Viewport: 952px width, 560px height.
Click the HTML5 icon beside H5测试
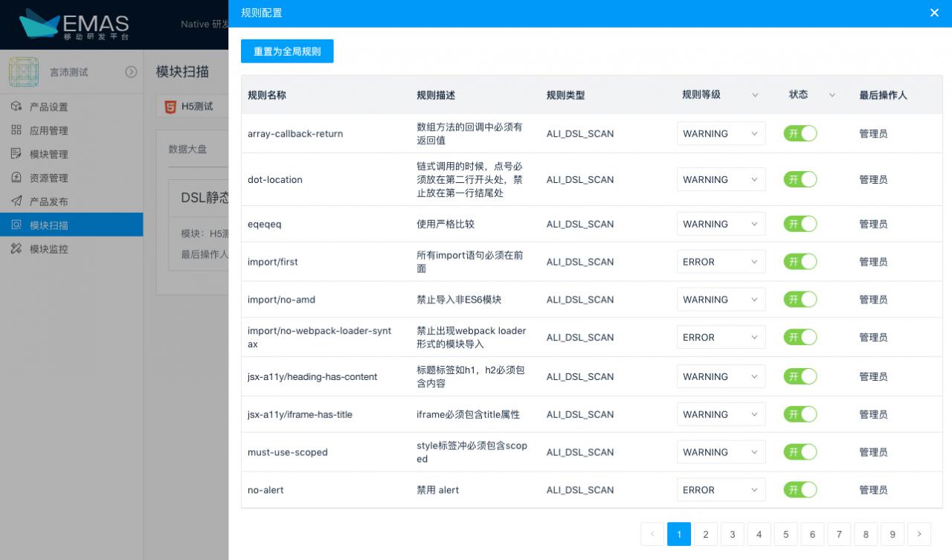[x=170, y=106]
